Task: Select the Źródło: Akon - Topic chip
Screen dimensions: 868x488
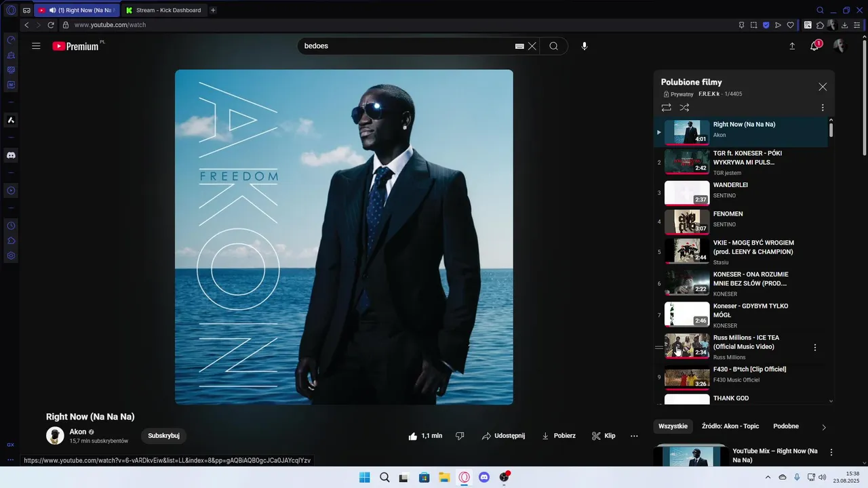Action: (x=730, y=426)
